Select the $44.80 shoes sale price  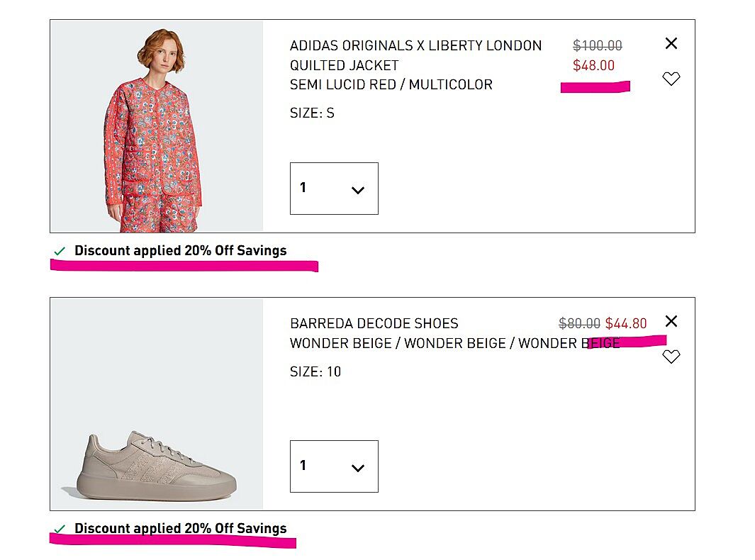click(x=625, y=323)
